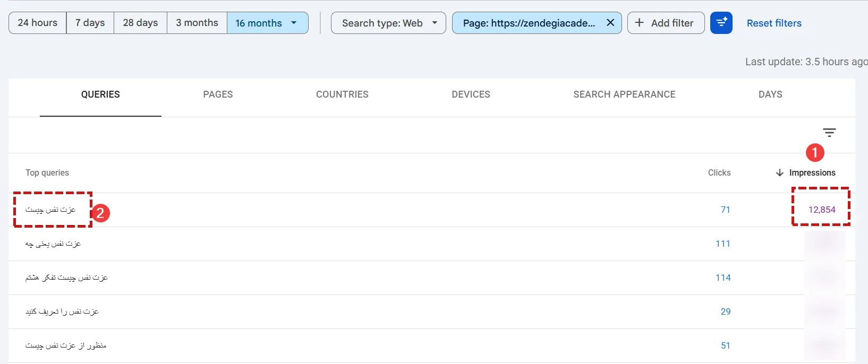Open the SEARCH APPEARANCE tab
The width and height of the screenshot is (868, 364).
pos(624,94)
